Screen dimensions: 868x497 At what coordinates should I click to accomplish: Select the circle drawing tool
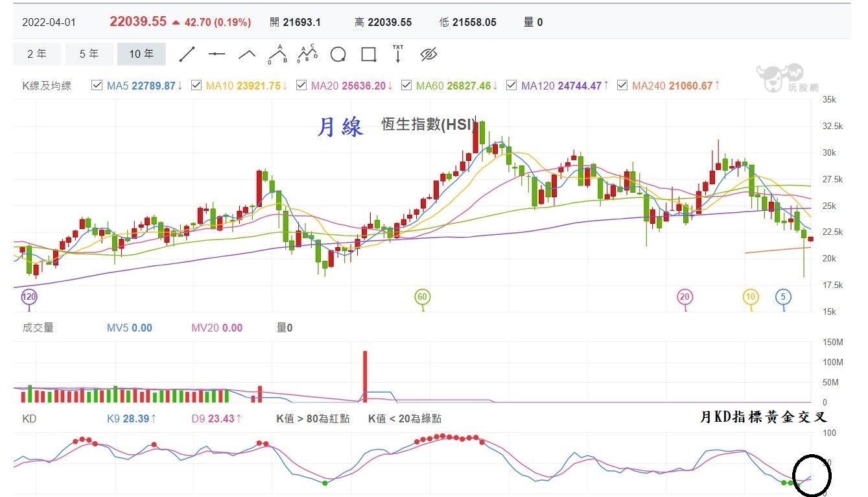[338, 55]
